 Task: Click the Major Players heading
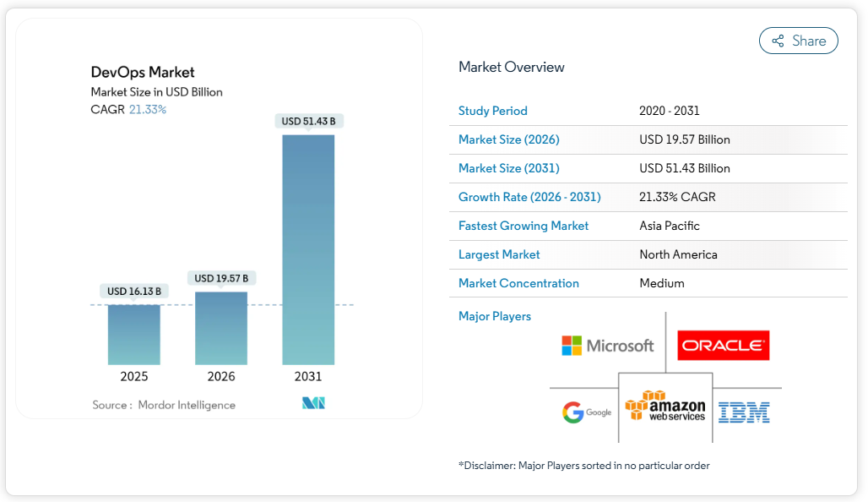pos(495,316)
